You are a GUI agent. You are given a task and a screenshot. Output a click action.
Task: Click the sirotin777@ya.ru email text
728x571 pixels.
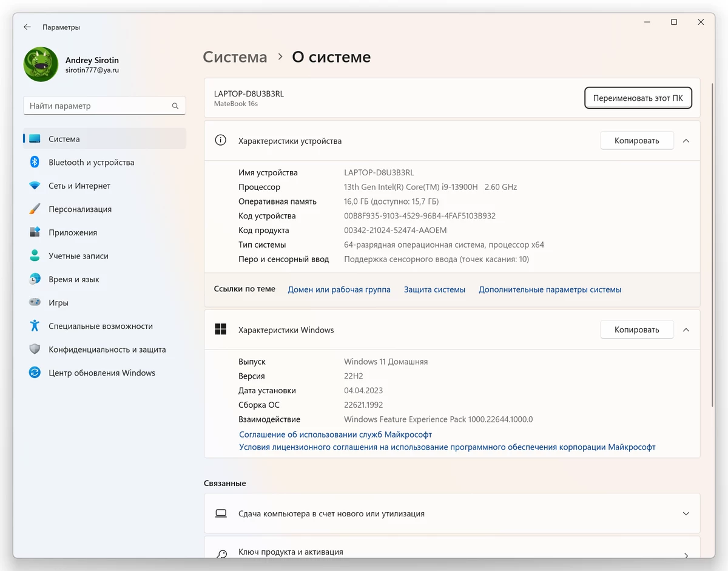tap(92, 70)
